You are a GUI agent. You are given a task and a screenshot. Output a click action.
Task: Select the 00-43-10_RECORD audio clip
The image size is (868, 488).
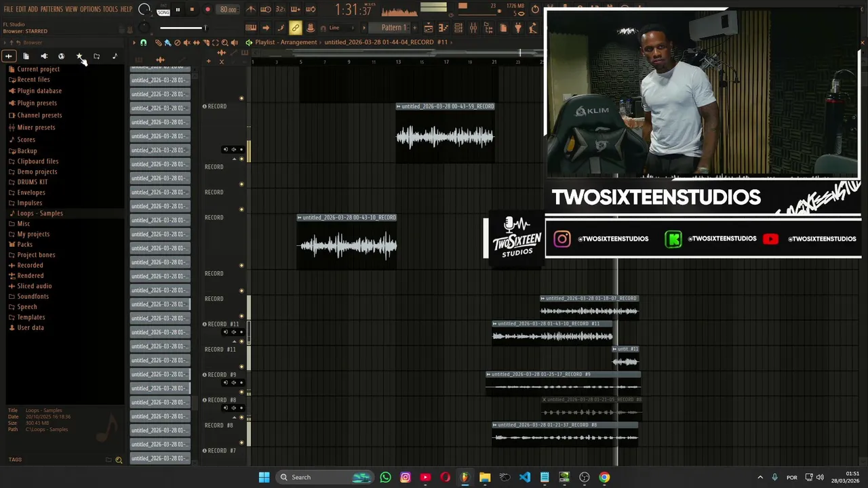click(347, 242)
